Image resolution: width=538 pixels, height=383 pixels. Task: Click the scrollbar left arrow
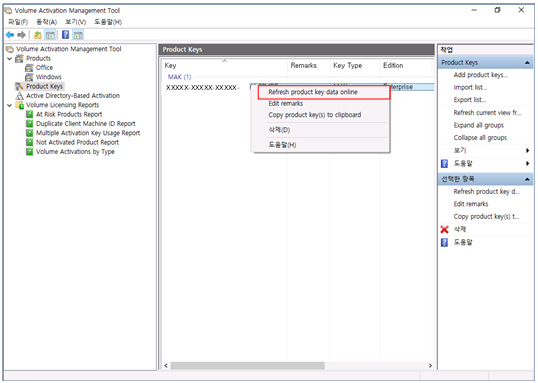point(166,366)
